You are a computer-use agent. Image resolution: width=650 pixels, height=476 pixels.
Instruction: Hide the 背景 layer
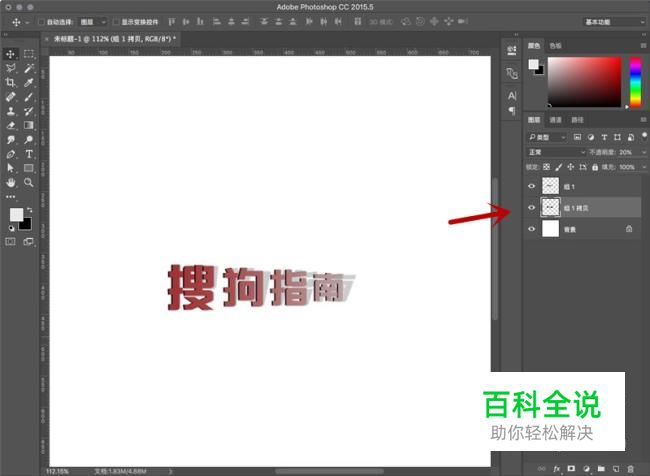(531, 228)
